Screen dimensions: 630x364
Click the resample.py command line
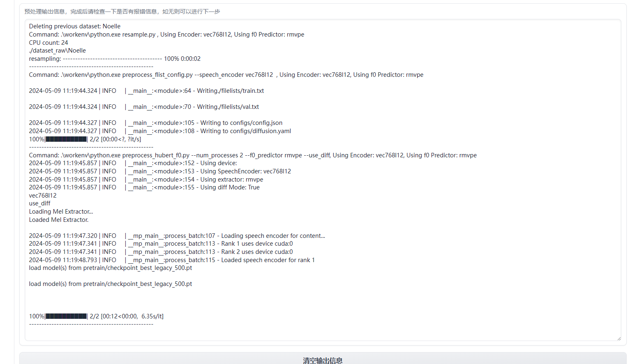coord(166,35)
